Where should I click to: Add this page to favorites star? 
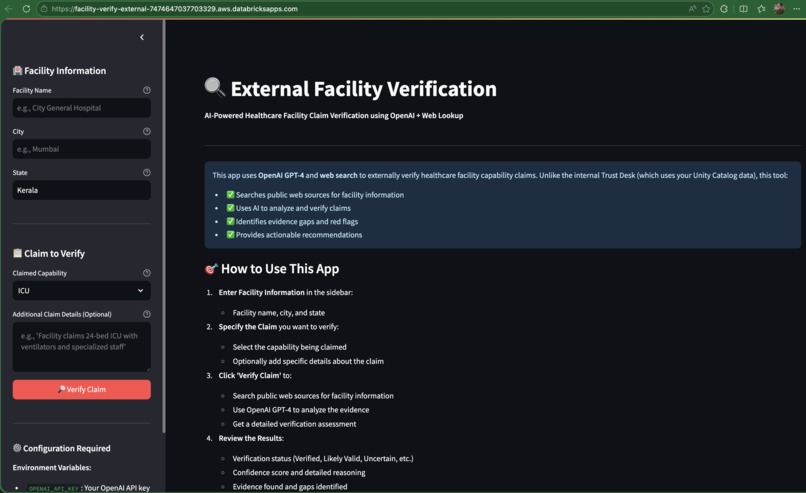(x=706, y=9)
